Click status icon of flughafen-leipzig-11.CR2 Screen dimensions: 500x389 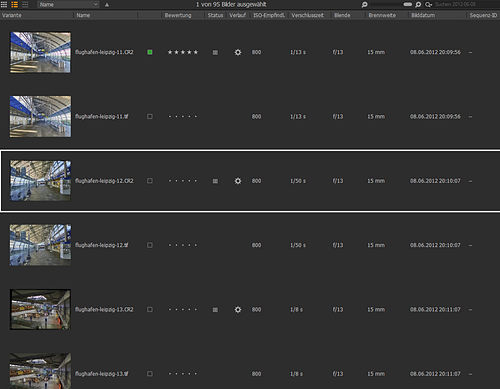tap(215, 52)
